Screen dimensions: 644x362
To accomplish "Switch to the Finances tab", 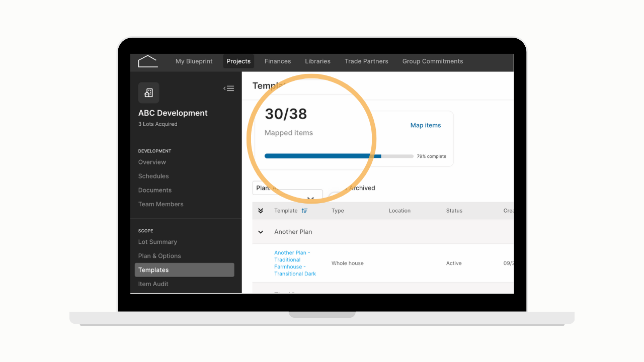I will 278,61.
